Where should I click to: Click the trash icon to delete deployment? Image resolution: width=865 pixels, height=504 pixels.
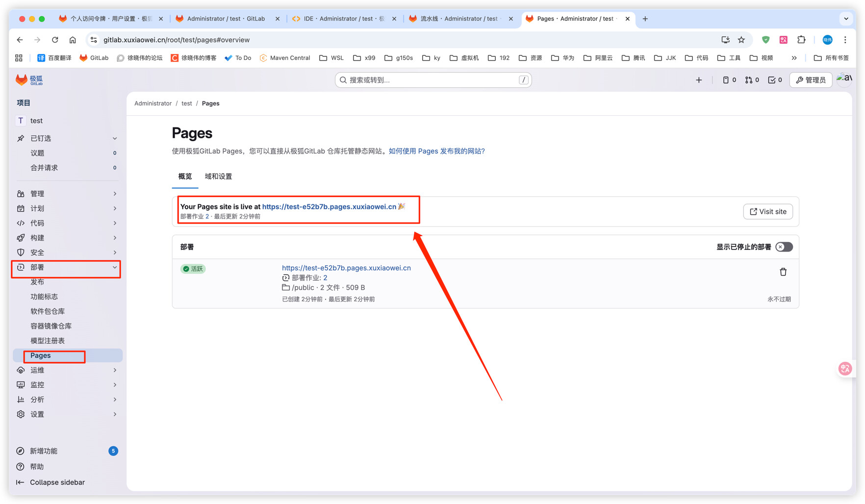(783, 272)
